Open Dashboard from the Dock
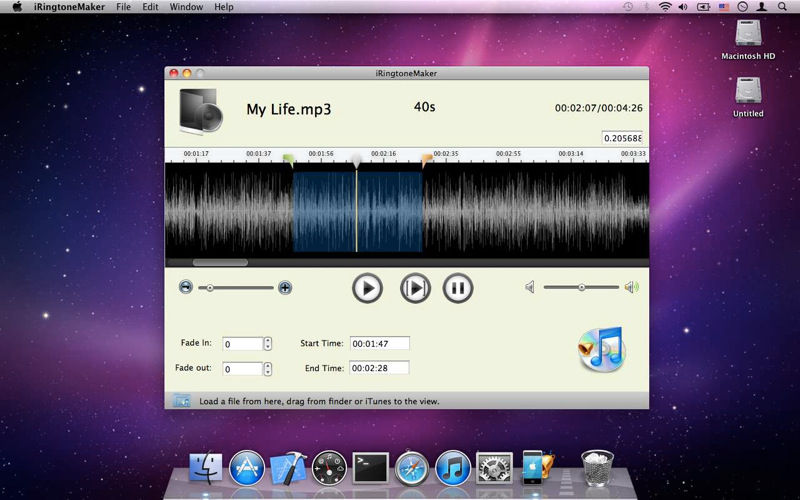 coord(329,468)
